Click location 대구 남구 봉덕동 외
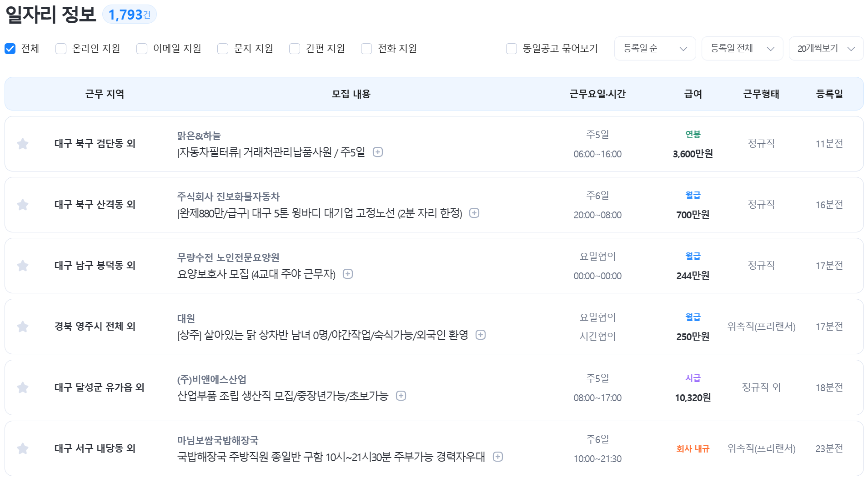This screenshot has height=478, width=868. click(95, 266)
